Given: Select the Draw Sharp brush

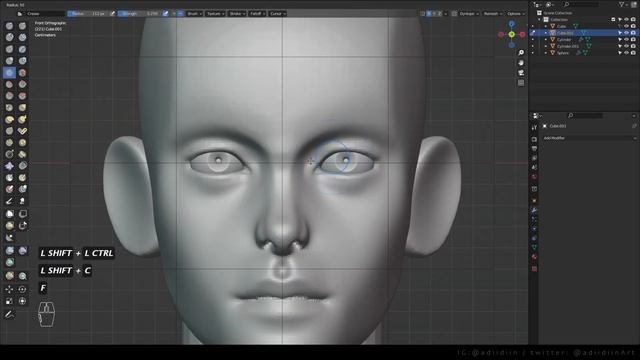Looking at the screenshot, I should pyautogui.click(x=22, y=26).
